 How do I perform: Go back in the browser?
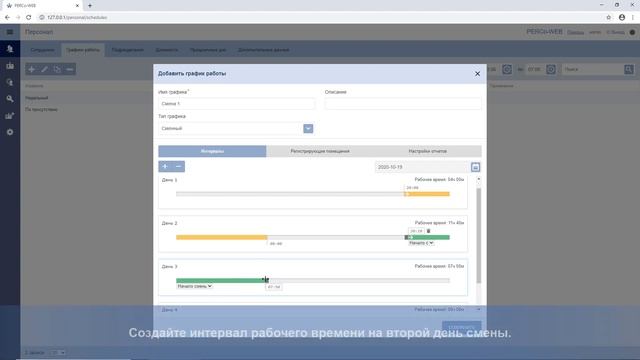point(7,17)
